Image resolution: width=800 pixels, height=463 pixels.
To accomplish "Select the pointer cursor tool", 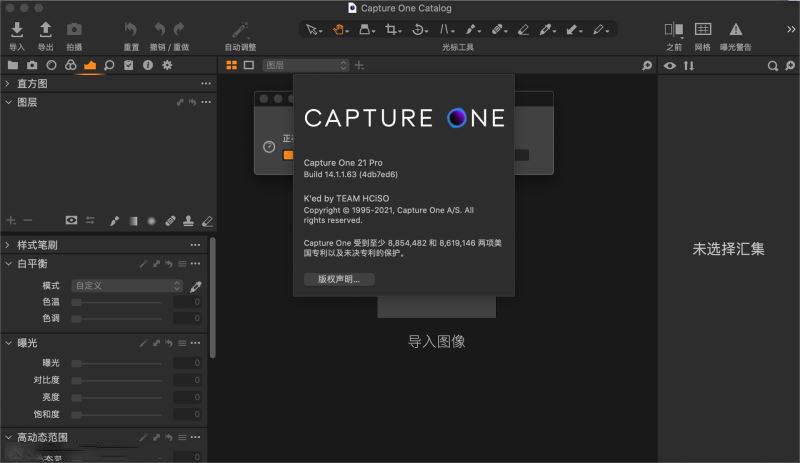I will (311, 30).
